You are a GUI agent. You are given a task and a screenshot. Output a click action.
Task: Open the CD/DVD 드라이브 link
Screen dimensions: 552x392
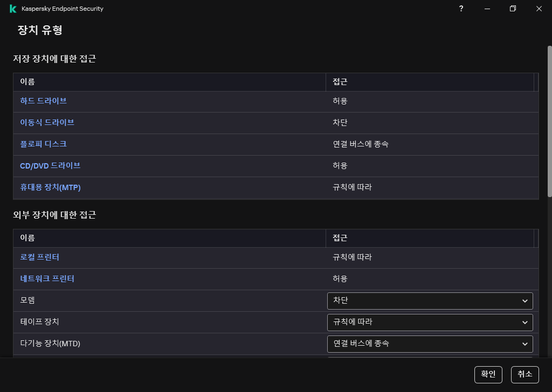click(x=50, y=166)
